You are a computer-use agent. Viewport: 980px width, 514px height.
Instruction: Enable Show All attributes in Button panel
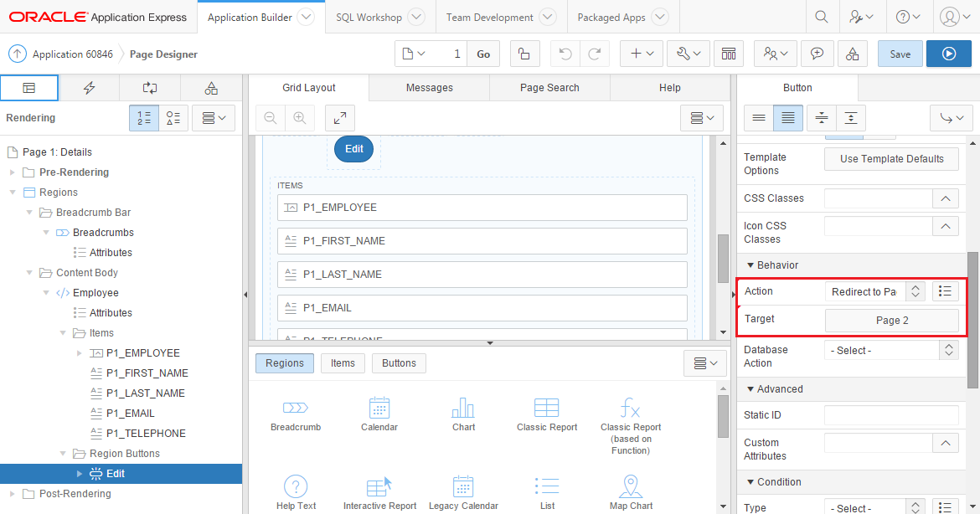787,117
